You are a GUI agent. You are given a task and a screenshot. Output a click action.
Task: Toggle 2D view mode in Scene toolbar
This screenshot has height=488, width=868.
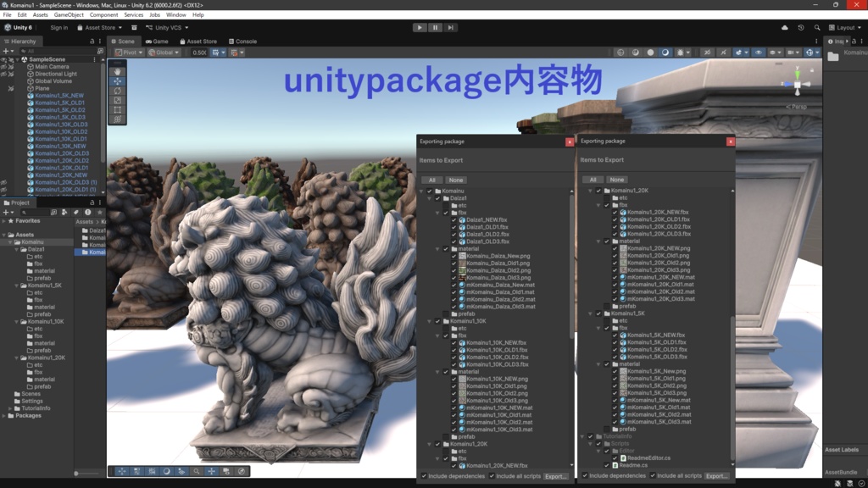[707, 53]
